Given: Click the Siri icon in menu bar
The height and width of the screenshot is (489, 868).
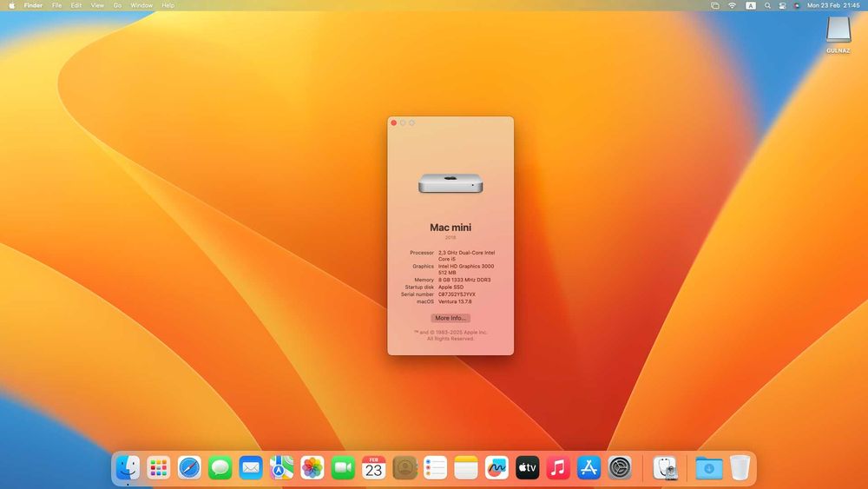Looking at the screenshot, I should click(x=797, y=5).
